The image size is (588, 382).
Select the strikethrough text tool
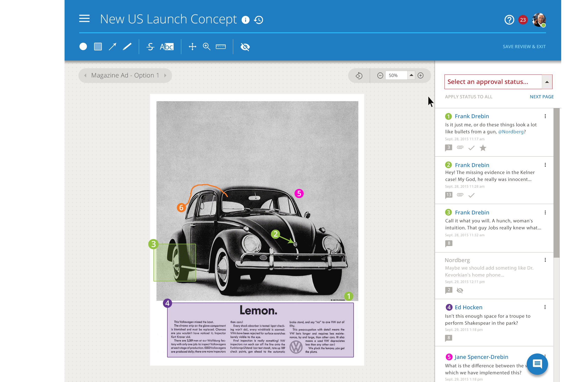tap(150, 47)
